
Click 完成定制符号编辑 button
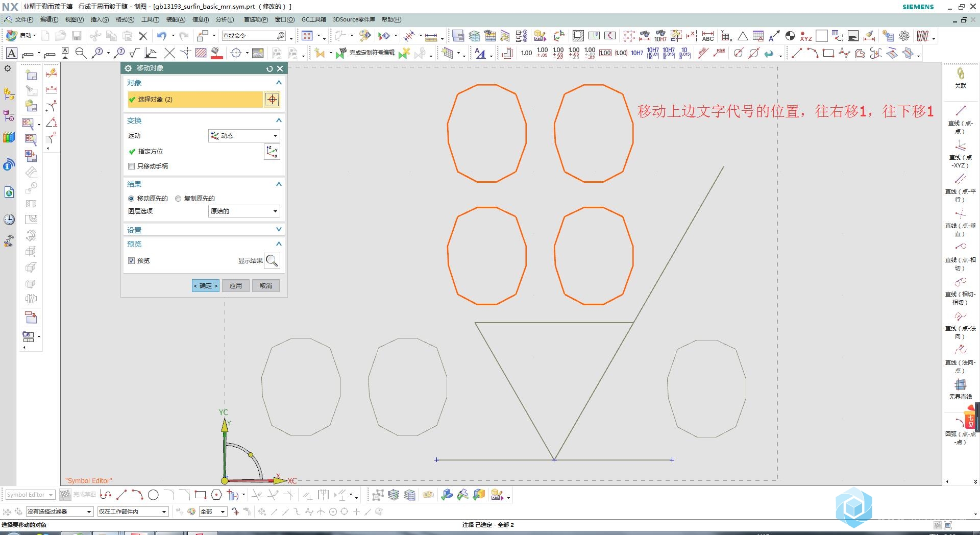pyautogui.click(x=365, y=53)
